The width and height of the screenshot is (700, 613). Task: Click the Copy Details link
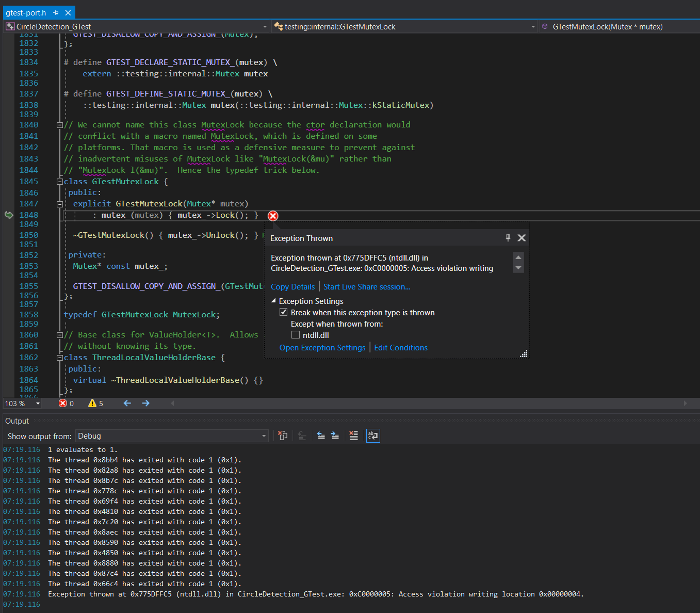tap(292, 287)
